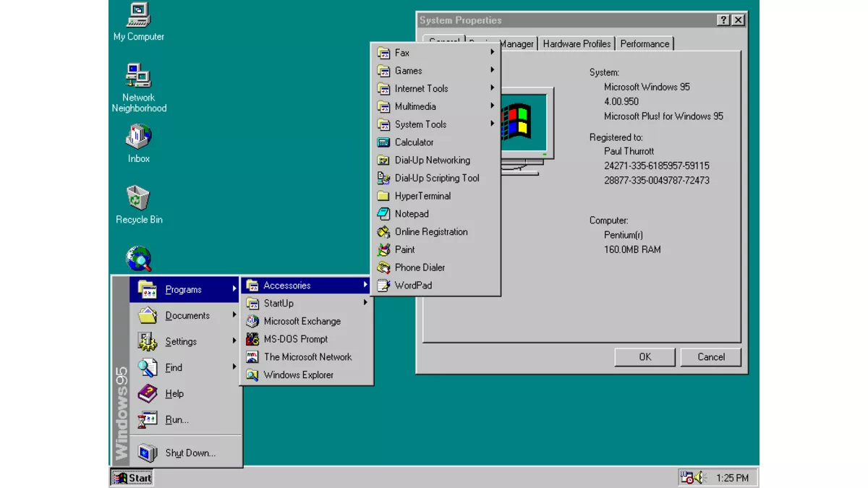The height and width of the screenshot is (488, 868).
Task: Open the Recycle Bin icon
Action: point(138,197)
